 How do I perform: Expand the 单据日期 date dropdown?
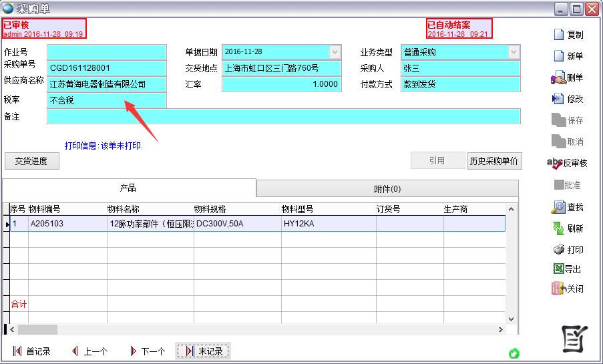[x=335, y=52]
